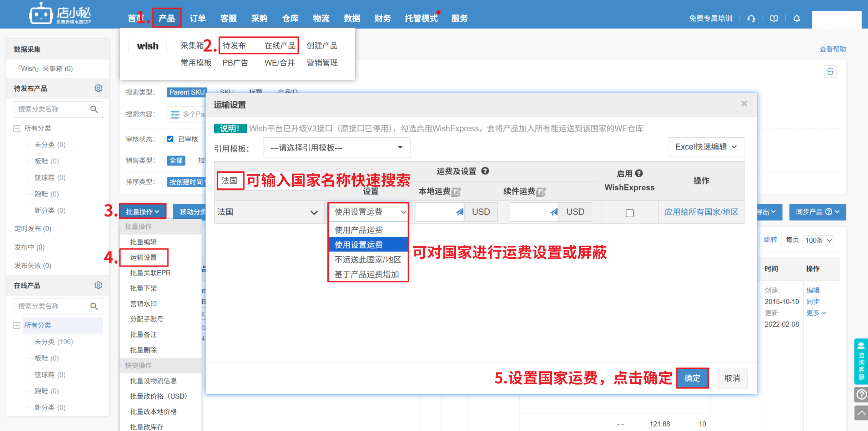868x431 pixels.
Task: Open the help book icon in header
Action: tap(774, 19)
